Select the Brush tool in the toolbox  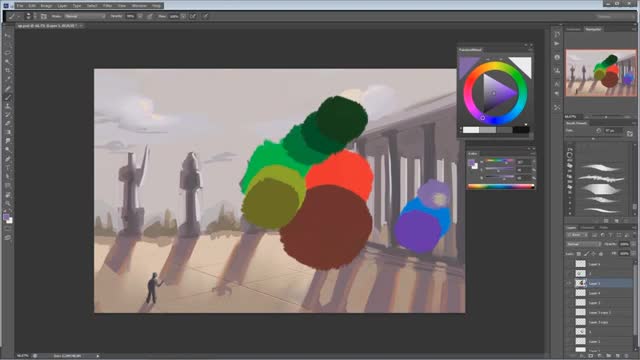point(8,97)
